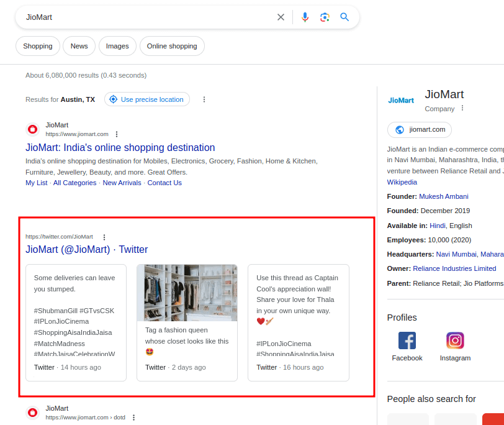Open the three-dot menu beside the Twitter URL
504x425 pixels.
tap(104, 237)
